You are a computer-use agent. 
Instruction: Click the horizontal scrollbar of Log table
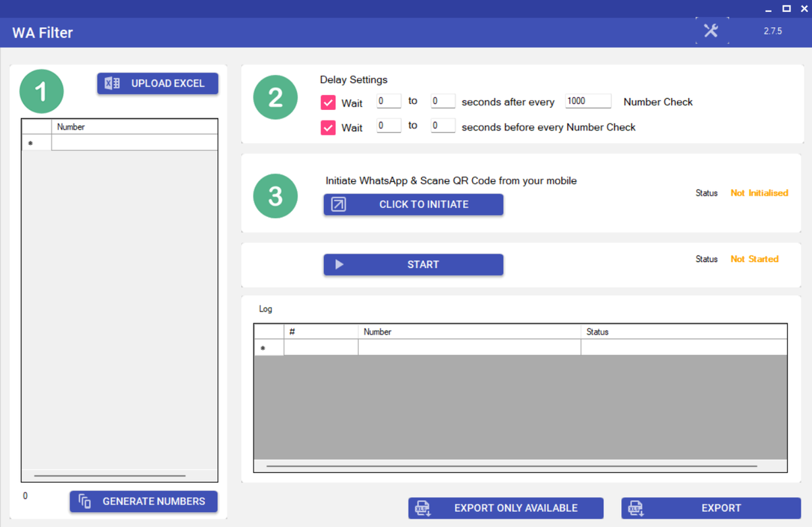pyautogui.click(x=512, y=466)
